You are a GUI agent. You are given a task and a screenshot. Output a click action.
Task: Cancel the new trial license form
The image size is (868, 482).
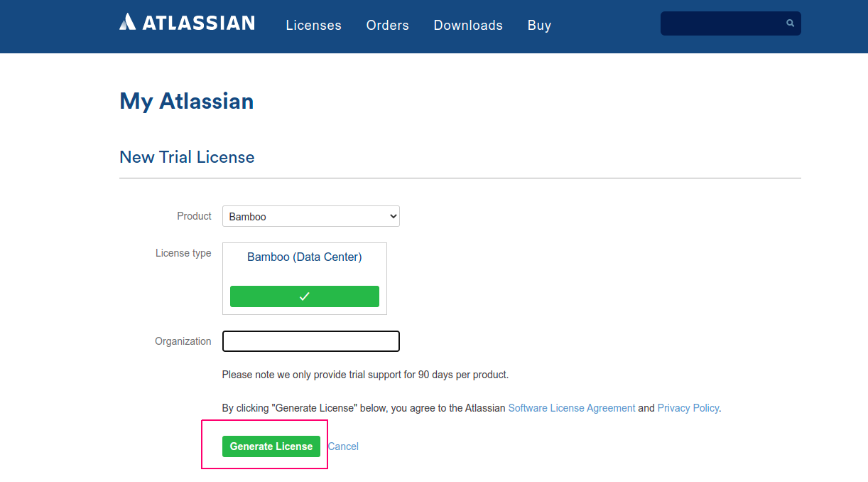pyautogui.click(x=343, y=446)
